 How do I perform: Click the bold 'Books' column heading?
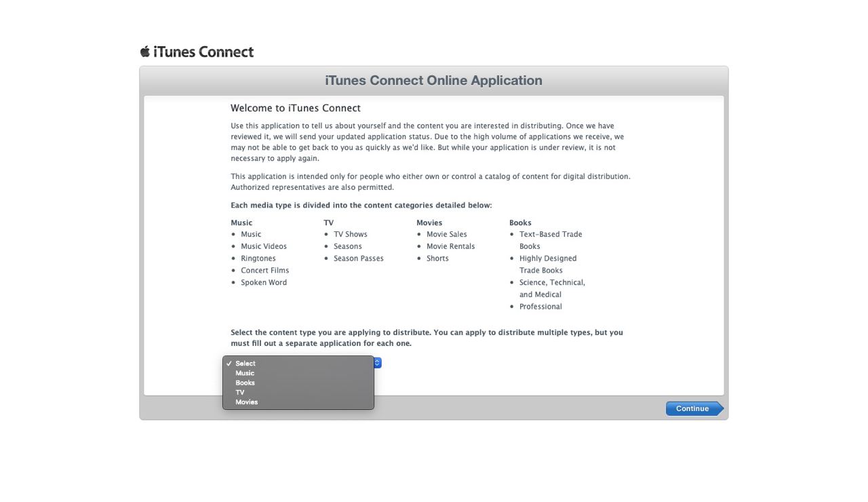point(520,223)
